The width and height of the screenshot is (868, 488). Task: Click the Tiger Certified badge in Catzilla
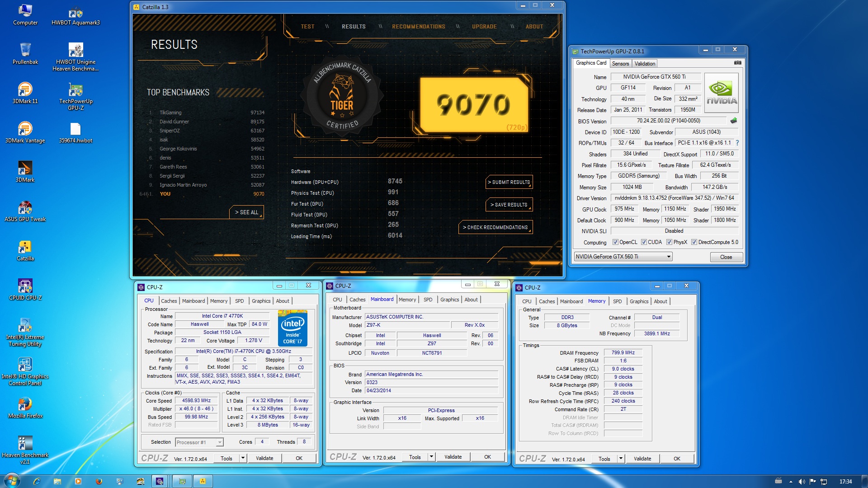point(342,96)
